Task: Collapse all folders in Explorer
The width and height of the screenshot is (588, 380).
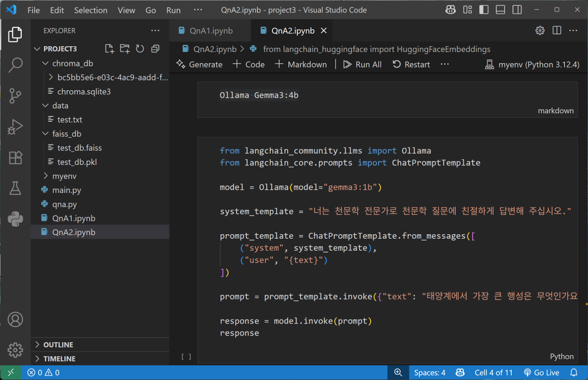Action: [x=155, y=48]
